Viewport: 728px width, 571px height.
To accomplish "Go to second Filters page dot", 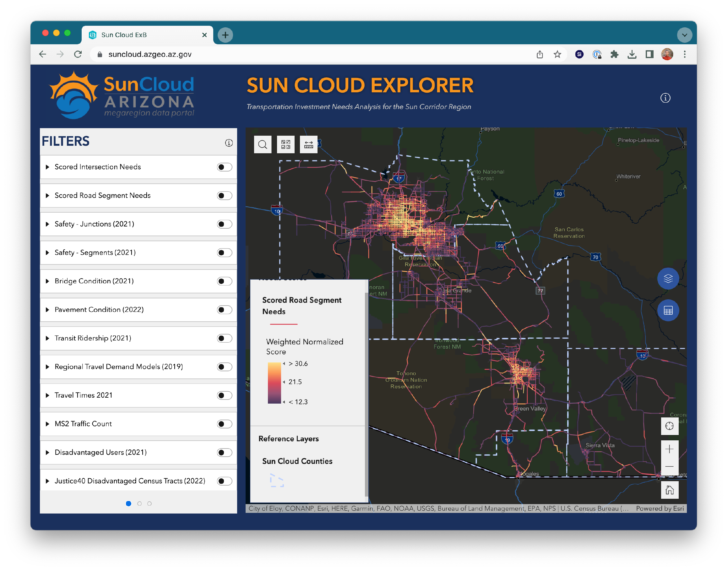I will tap(139, 504).
